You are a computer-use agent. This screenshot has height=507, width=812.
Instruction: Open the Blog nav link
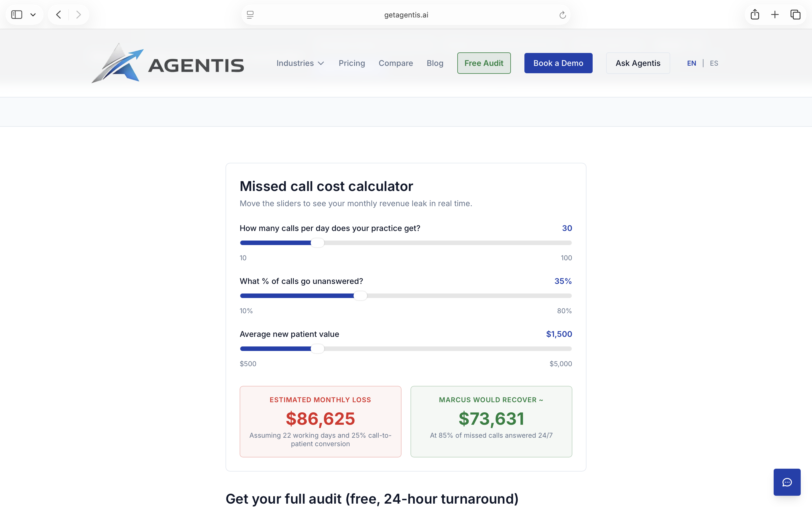435,63
